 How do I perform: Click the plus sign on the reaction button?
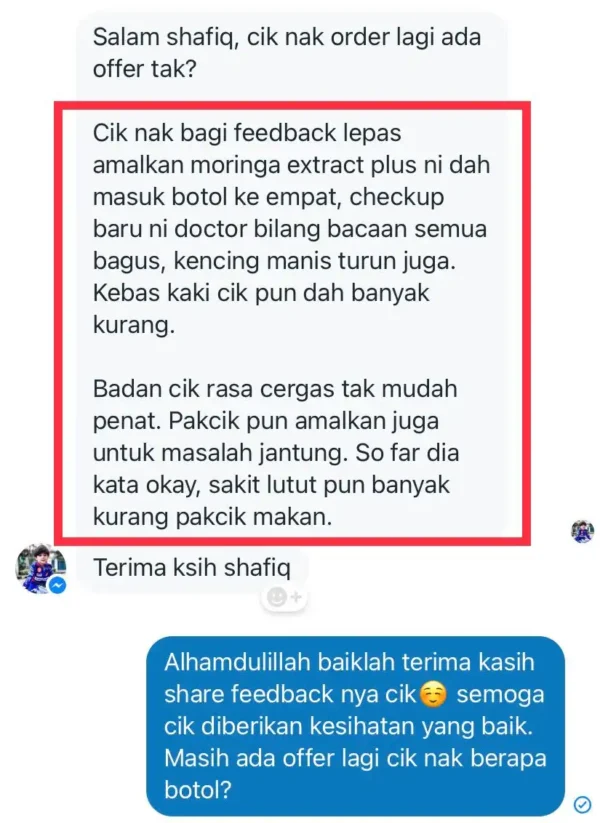coord(296,597)
